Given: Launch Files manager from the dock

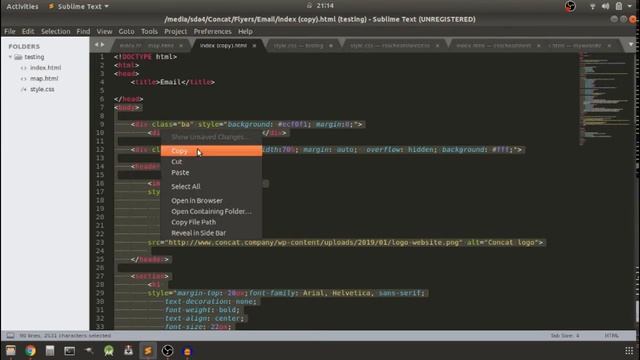Looking at the screenshot, I should click(x=11, y=351).
